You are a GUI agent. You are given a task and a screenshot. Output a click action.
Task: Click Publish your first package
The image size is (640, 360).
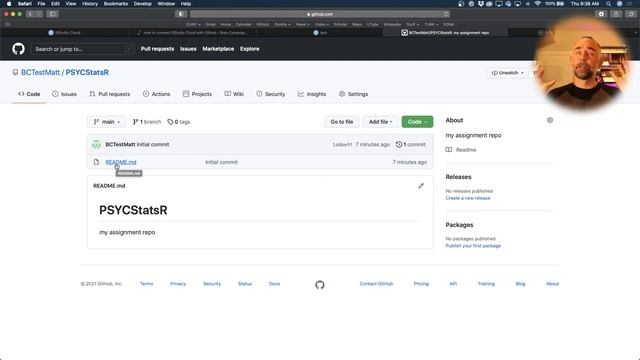click(473, 246)
